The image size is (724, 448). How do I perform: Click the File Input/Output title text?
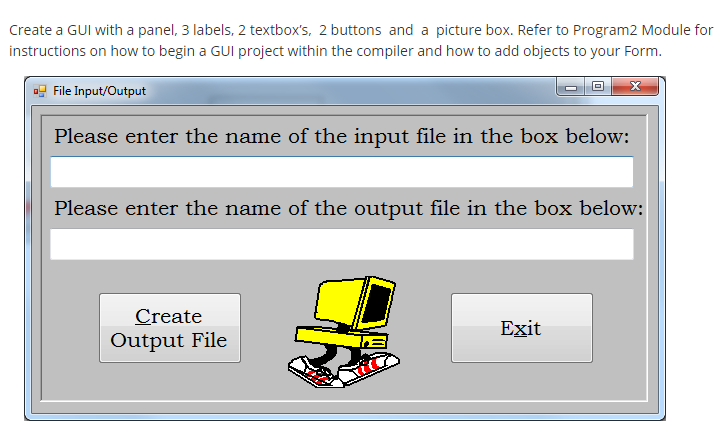point(99,91)
